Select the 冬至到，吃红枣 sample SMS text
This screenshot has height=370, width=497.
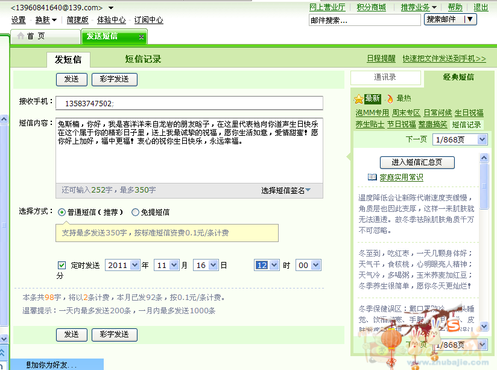point(415,270)
